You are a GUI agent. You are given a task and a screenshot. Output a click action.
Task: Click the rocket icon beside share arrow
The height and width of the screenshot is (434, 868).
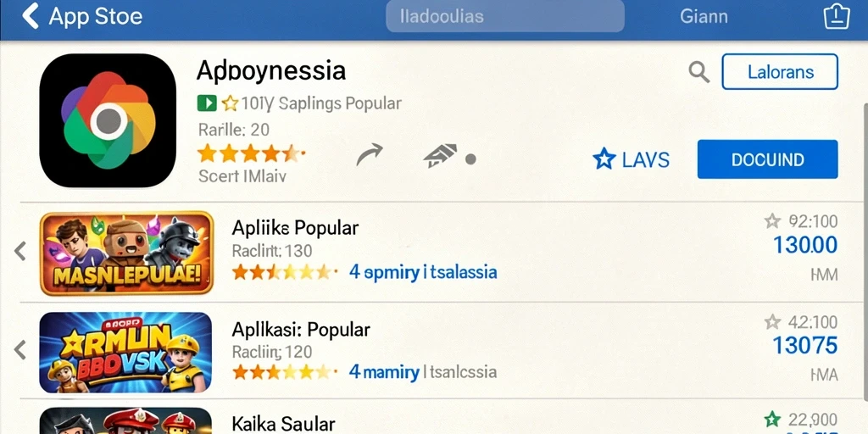point(440,156)
